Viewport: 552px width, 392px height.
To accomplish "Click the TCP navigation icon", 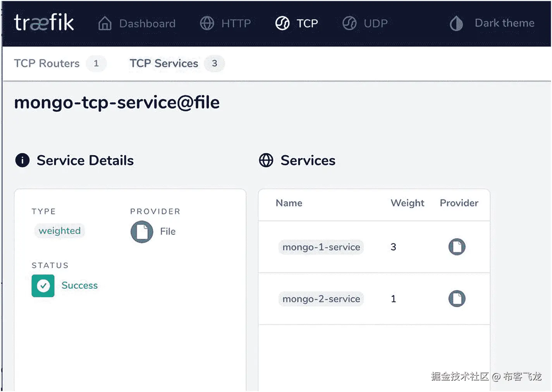I will [282, 23].
